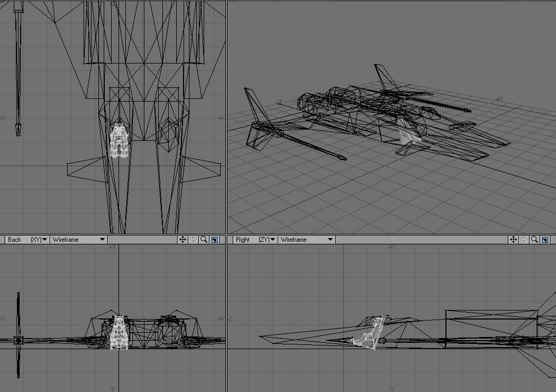Click the rotate view icon in Right viewport
This screenshot has height=392, width=556.
tap(524, 240)
